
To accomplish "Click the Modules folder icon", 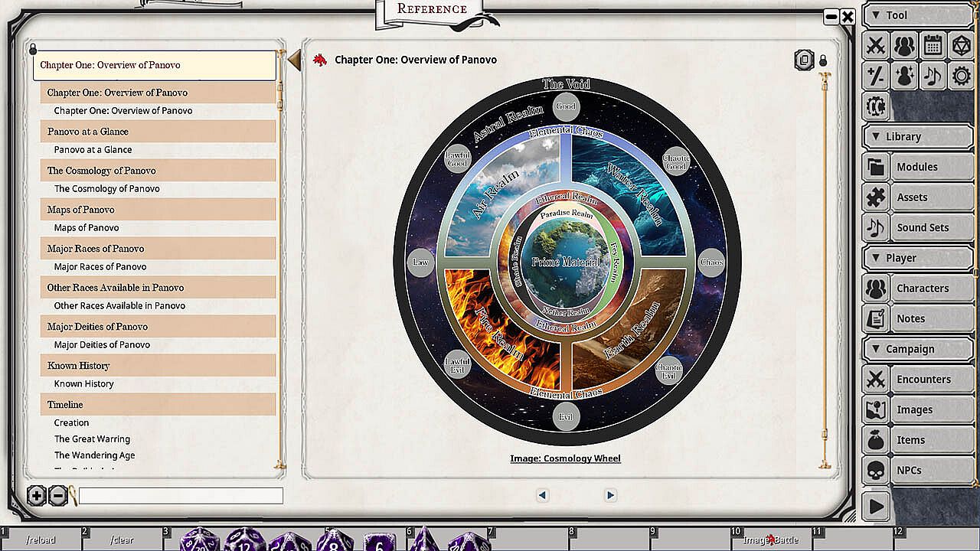I will 876,167.
